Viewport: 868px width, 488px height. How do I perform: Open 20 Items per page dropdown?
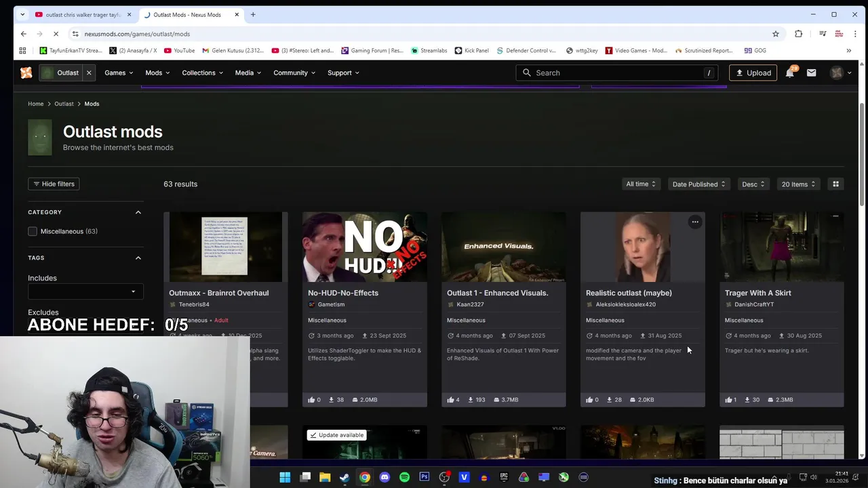pyautogui.click(x=798, y=184)
